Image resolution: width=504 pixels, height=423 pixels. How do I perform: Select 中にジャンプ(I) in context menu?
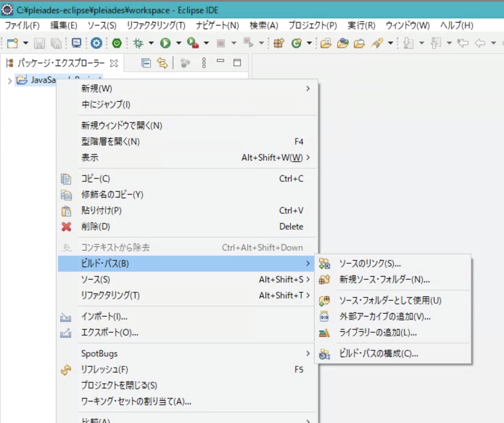click(187, 105)
